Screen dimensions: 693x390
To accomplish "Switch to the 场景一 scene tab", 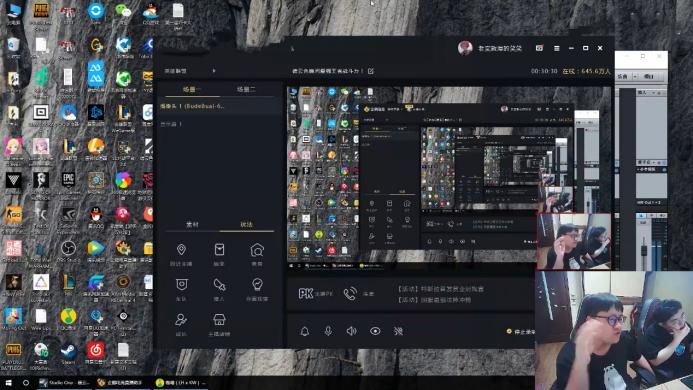I will coord(192,89).
